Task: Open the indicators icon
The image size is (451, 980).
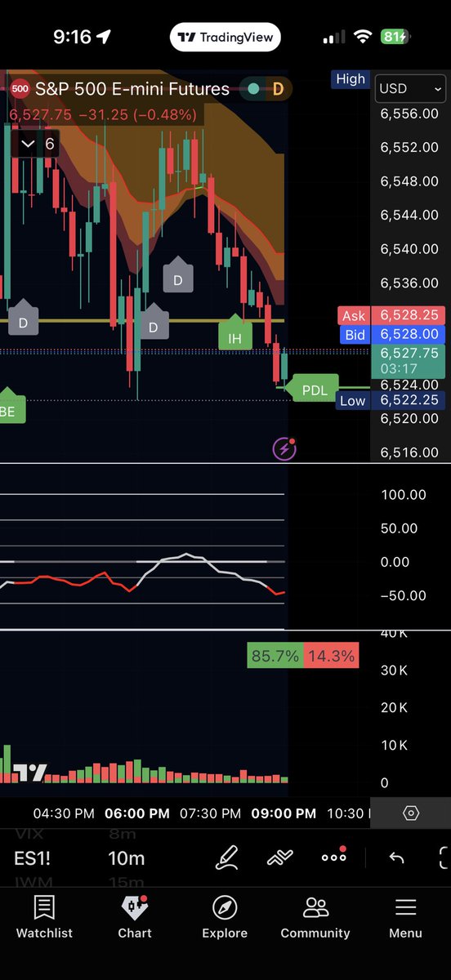Action: pyautogui.click(x=280, y=857)
